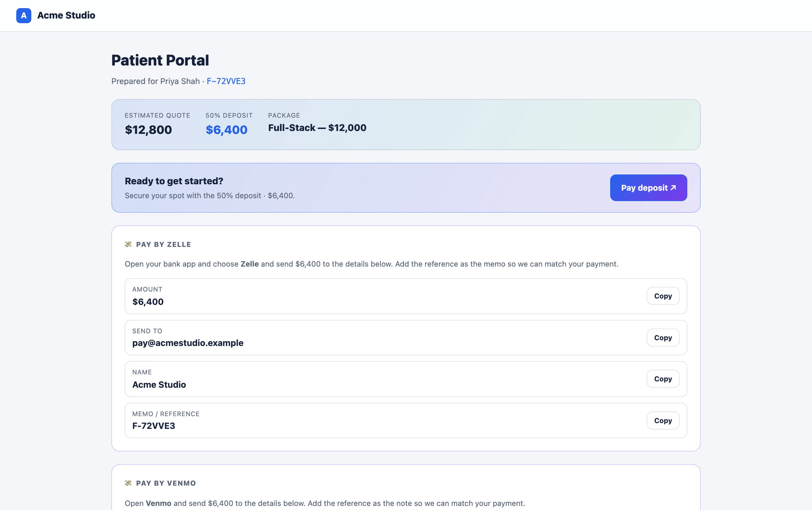Viewport: 812px width, 510px height.
Task: Open the F-72VVE3 reference link
Action: point(226,81)
